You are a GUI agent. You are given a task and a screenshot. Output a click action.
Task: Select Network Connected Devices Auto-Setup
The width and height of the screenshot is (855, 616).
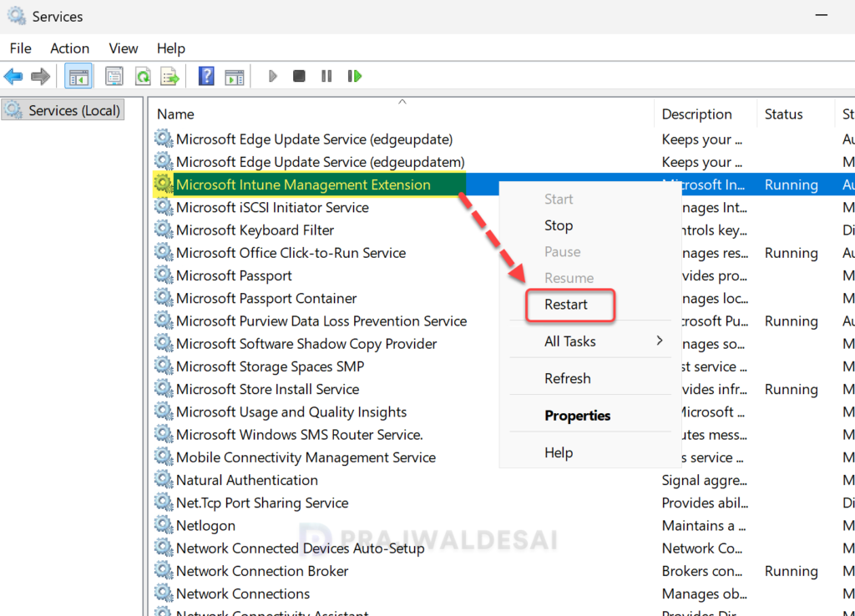click(300, 548)
